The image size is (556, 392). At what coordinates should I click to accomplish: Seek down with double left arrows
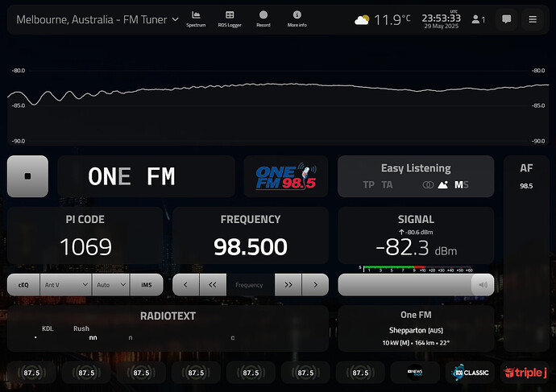pyautogui.click(x=213, y=285)
